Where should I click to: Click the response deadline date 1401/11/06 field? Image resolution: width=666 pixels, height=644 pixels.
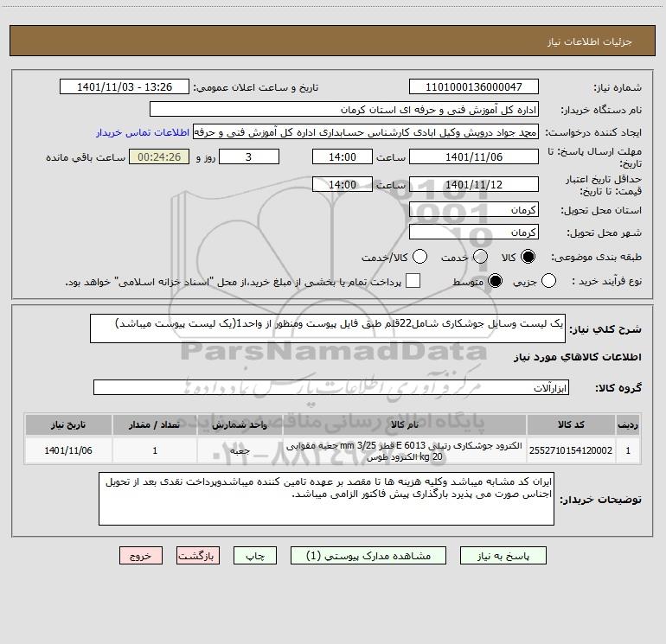[474, 156]
